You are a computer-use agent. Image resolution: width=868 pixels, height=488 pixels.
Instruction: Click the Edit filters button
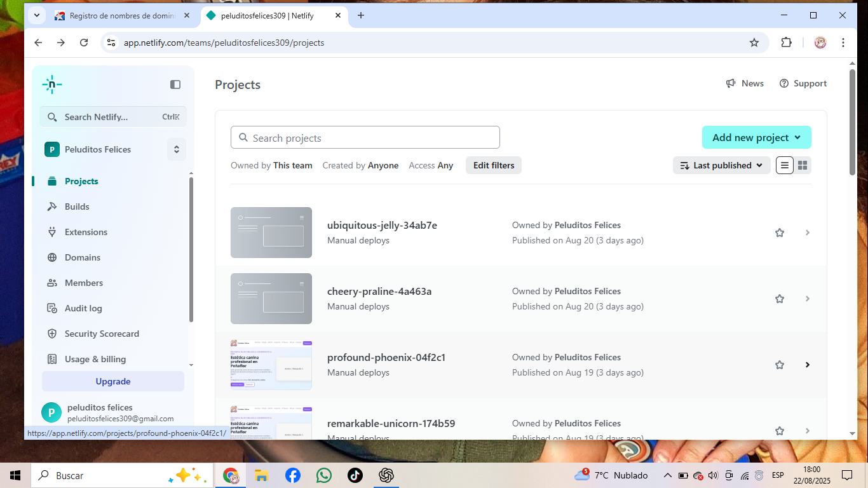494,165
